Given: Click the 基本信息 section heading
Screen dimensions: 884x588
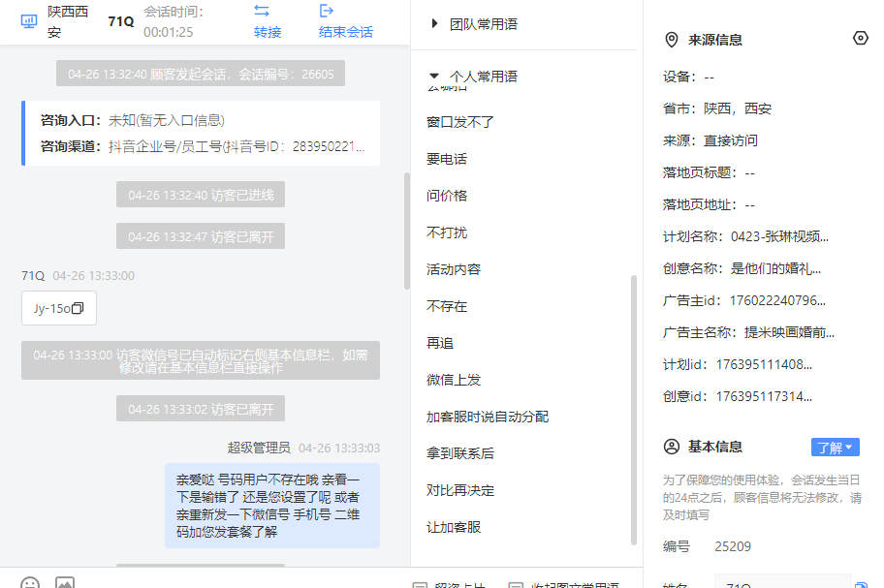Looking at the screenshot, I should [x=715, y=447].
